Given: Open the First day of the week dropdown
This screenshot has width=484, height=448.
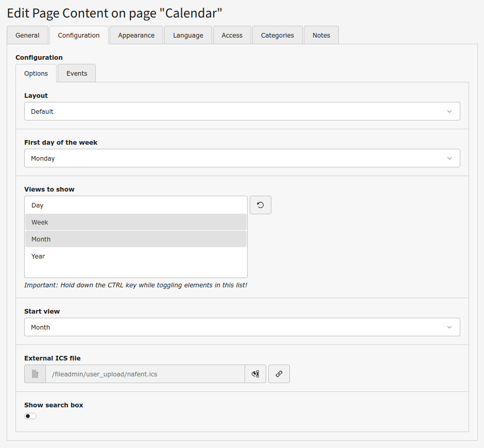Looking at the screenshot, I should (242, 158).
